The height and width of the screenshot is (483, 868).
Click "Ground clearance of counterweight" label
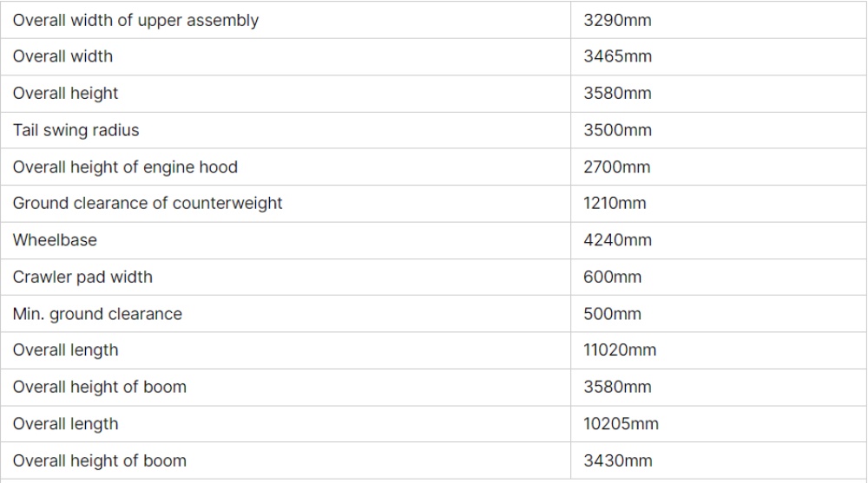(148, 204)
